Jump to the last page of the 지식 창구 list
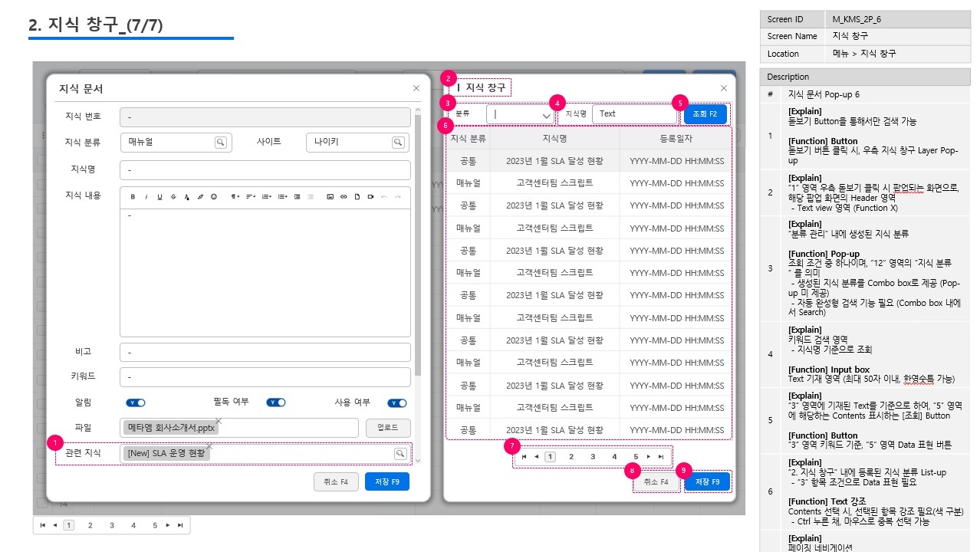 pos(661,457)
